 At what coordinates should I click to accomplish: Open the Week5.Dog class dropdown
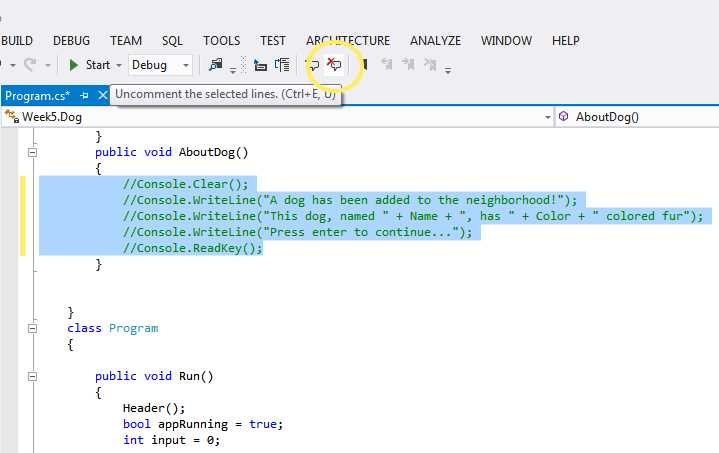coord(547,117)
